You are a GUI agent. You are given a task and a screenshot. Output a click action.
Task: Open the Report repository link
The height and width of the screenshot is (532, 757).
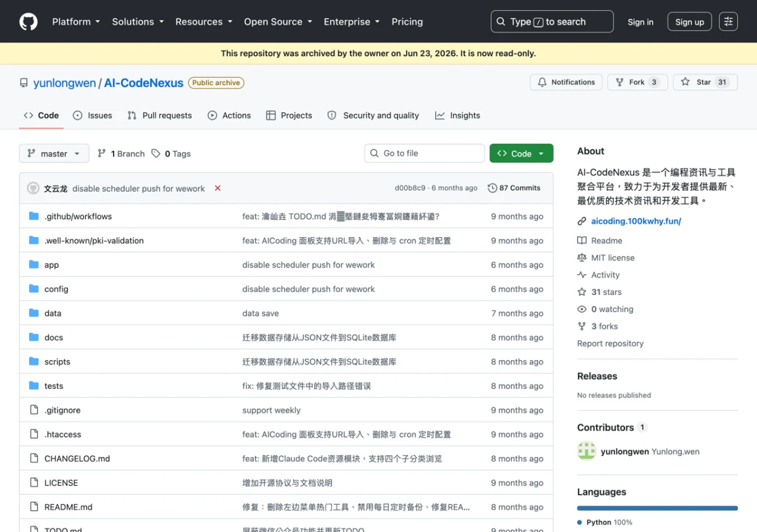[x=610, y=344]
